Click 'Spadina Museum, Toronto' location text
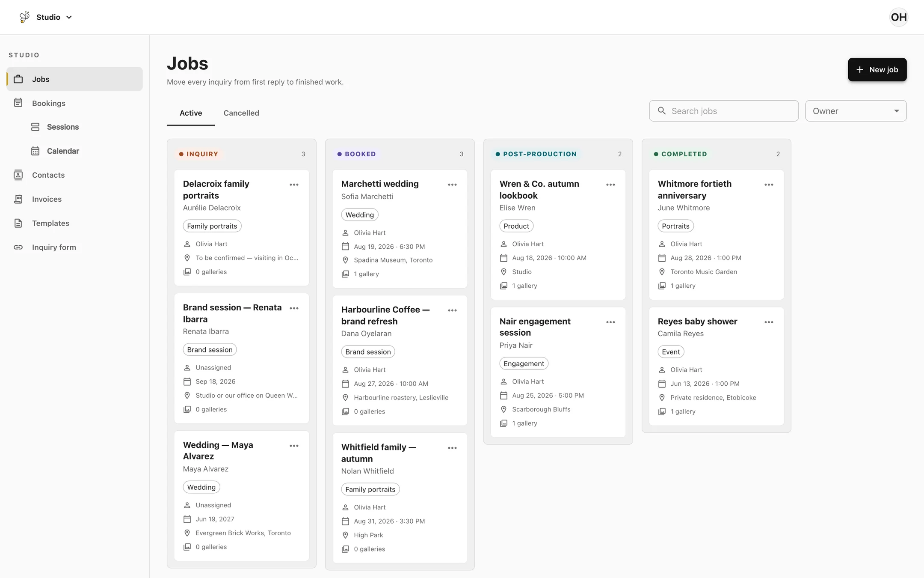The width and height of the screenshot is (924, 578). pyautogui.click(x=393, y=260)
